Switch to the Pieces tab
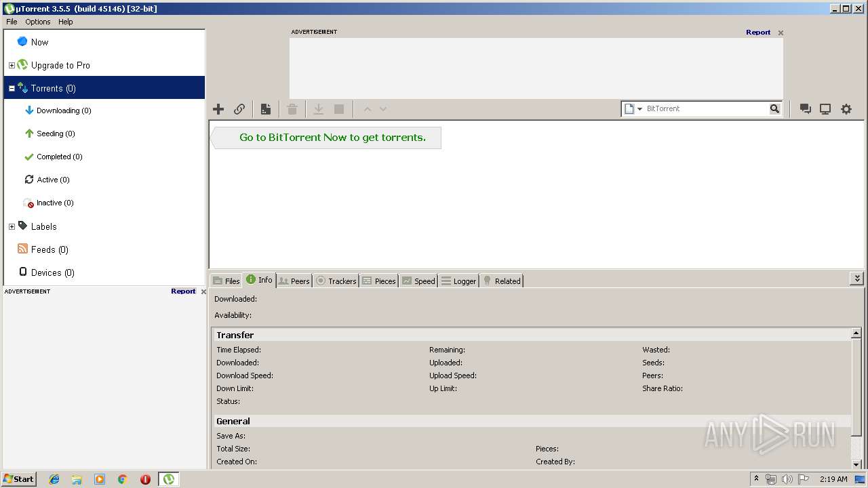Viewport: 868px width, 488px height. (379, 281)
